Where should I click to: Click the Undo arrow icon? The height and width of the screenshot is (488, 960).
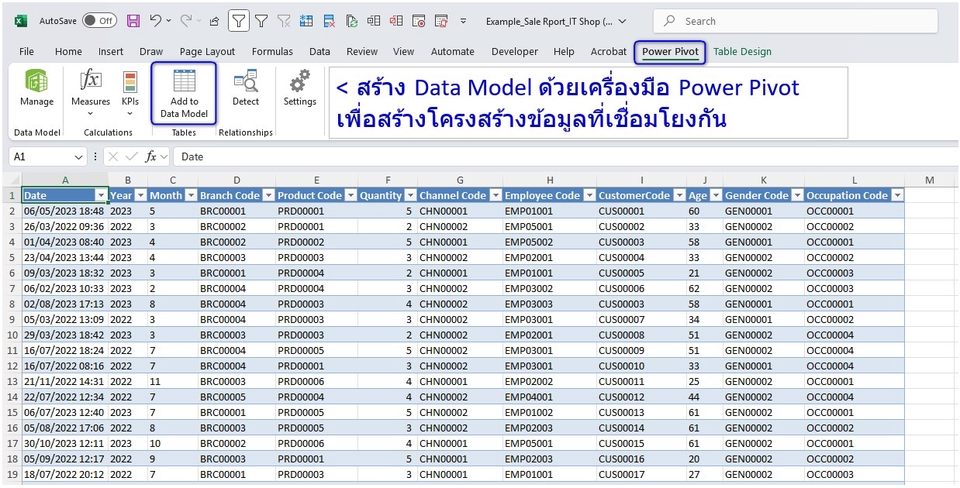pos(156,21)
